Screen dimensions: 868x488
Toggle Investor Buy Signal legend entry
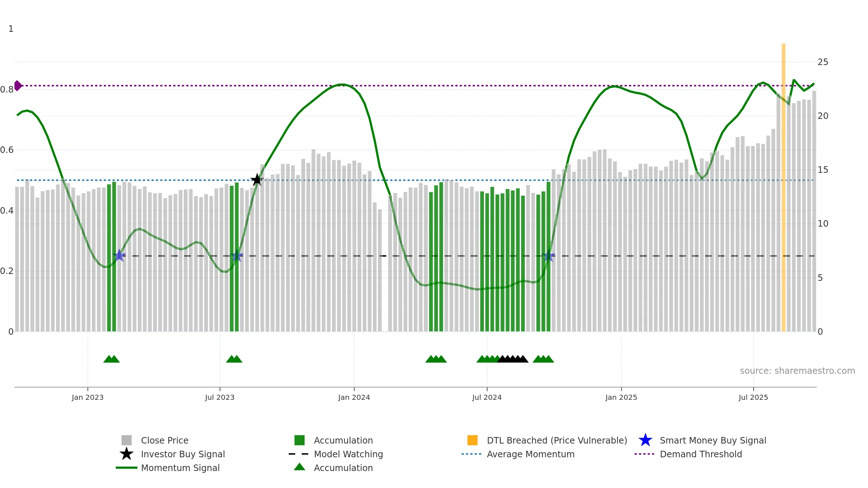click(173, 454)
